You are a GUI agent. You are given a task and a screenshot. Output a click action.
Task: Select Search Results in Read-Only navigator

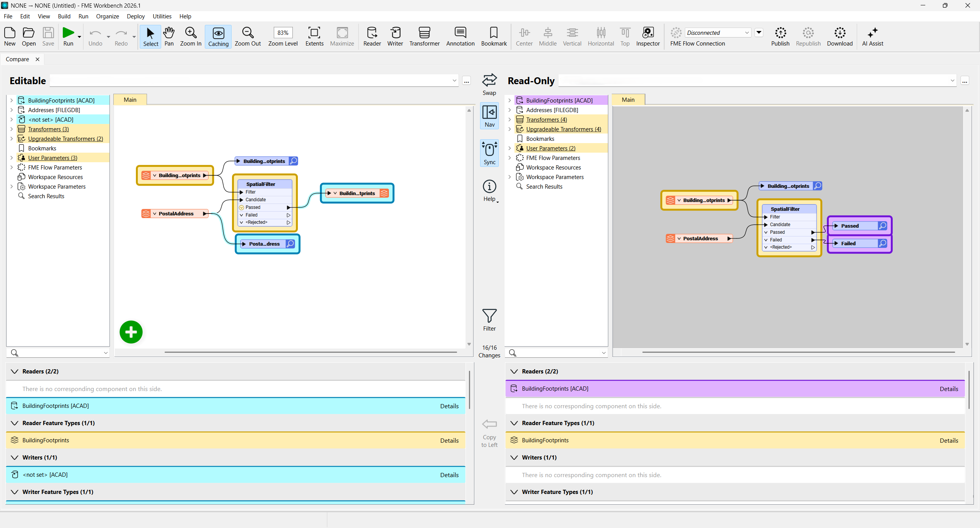coord(544,186)
